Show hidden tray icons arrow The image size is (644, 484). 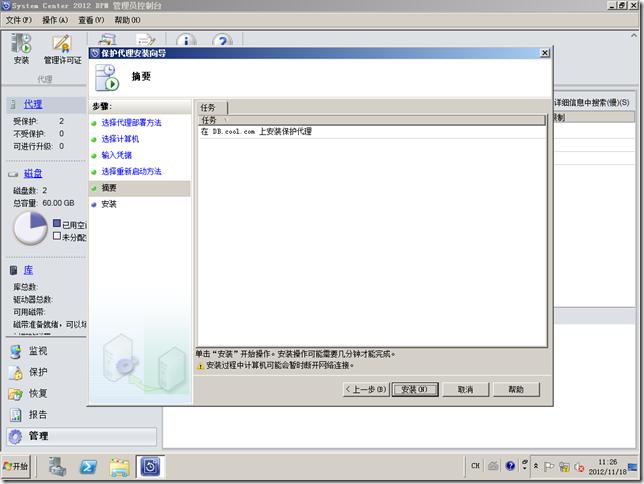pyautogui.click(x=536, y=466)
